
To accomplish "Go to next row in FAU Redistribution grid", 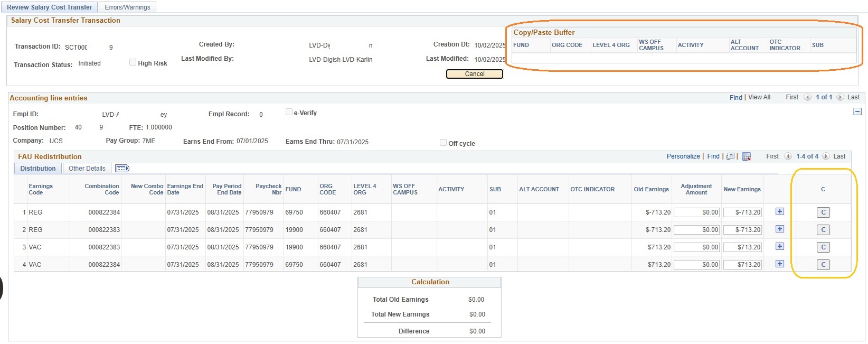I will point(826,156).
